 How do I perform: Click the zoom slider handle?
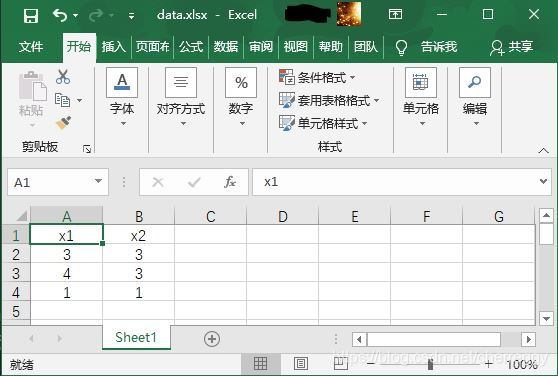(x=431, y=364)
